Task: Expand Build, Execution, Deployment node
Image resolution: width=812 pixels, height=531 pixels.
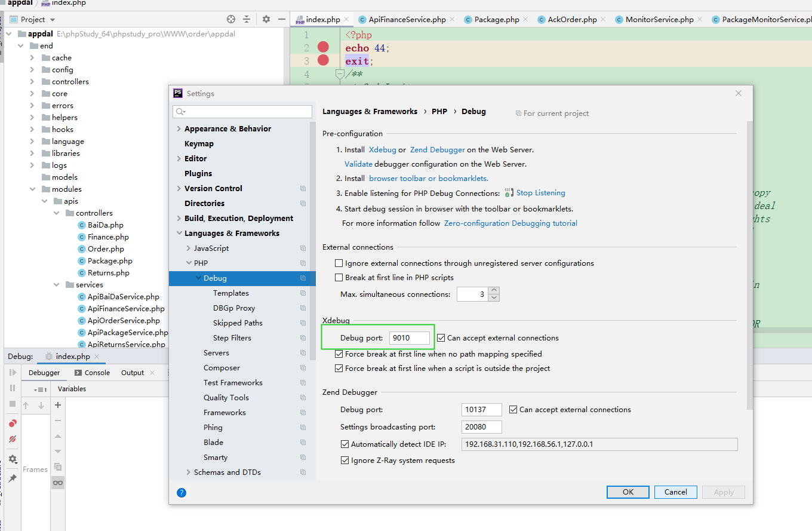Action: pyautogui.click(x=179, y=219)
